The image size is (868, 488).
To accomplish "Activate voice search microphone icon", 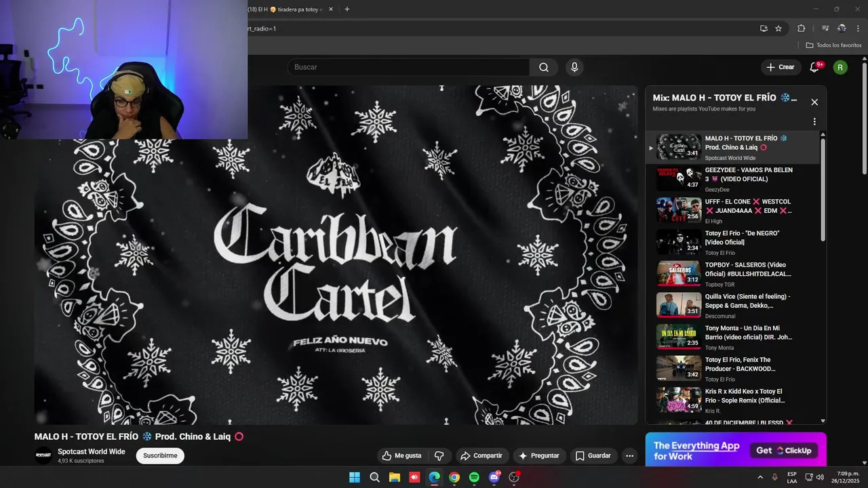I will click(x=574, y=67).
